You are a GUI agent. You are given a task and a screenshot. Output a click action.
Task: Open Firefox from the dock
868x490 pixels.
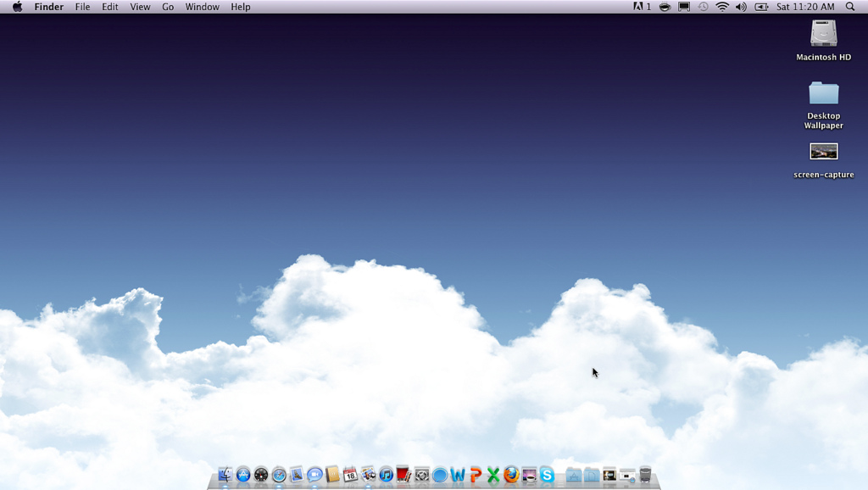click(x=511, y=475)
